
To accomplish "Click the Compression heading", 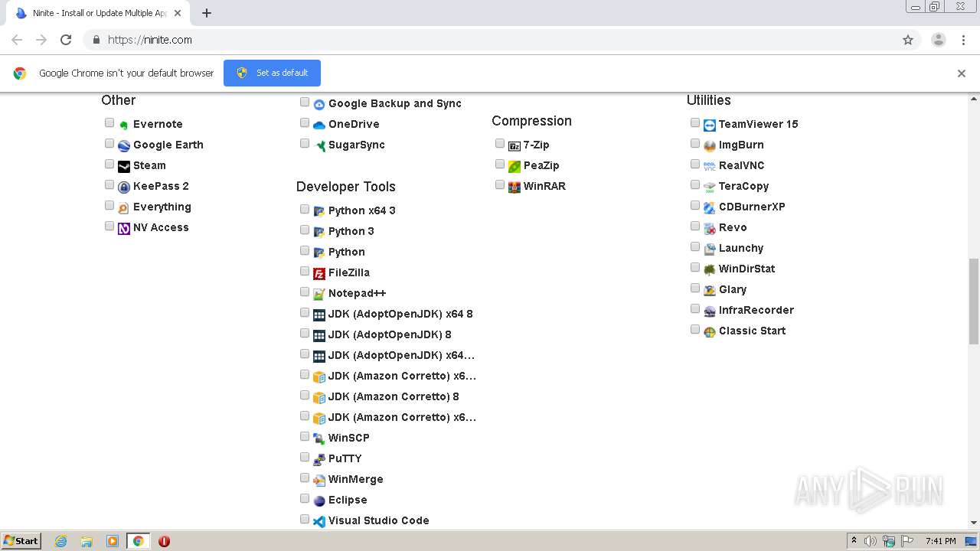I will pos(531,121).
